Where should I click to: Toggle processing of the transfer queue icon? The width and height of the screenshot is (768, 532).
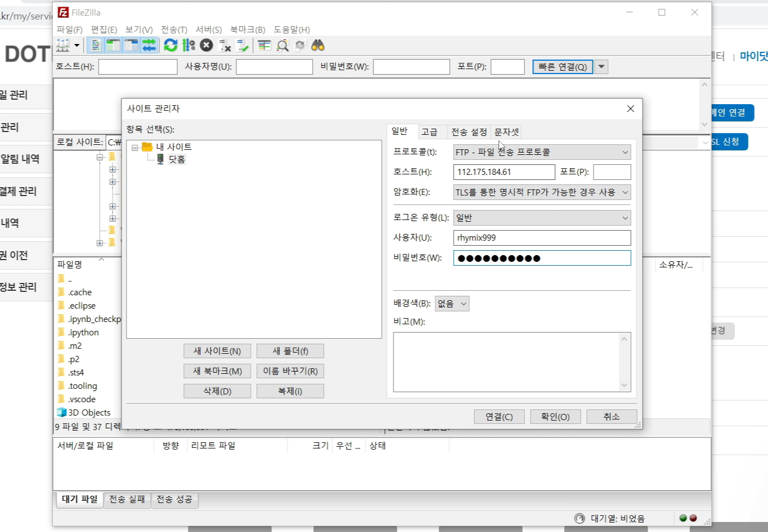tap(188, 46)
